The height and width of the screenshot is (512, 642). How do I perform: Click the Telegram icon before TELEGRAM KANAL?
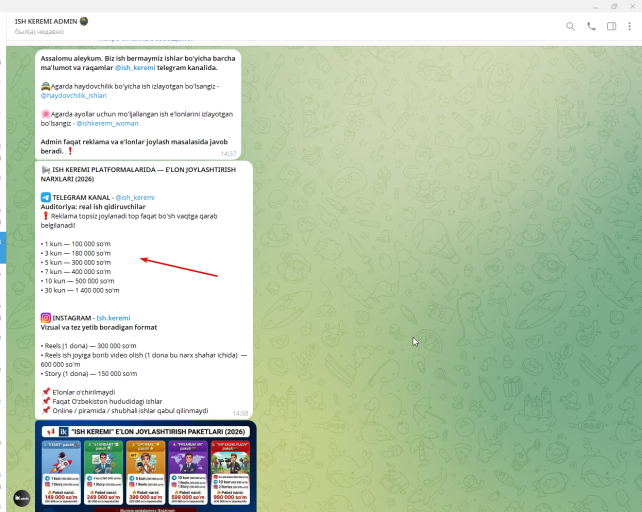coord(46,197)
